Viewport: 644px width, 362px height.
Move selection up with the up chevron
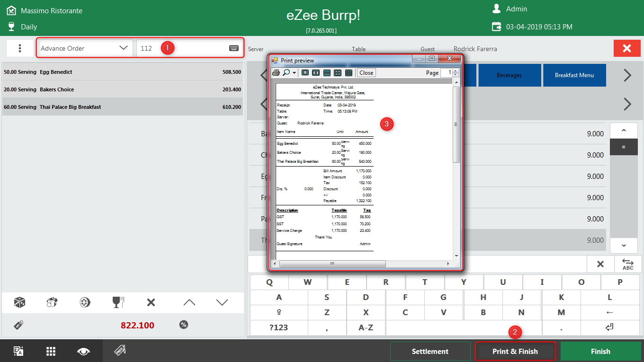coord(189,302)
